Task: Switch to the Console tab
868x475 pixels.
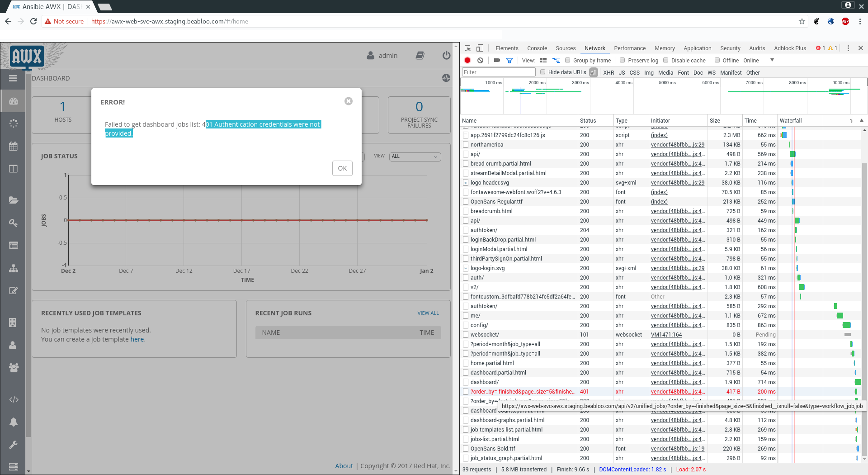Action: [x=537, y=48]
